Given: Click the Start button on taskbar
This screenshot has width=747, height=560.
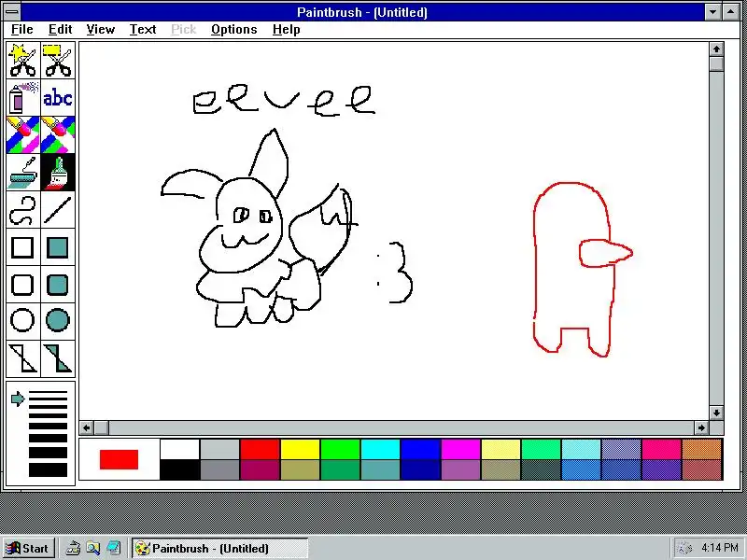Looking at the screenshot, I should pyautogui.click(x=29, y=548).
